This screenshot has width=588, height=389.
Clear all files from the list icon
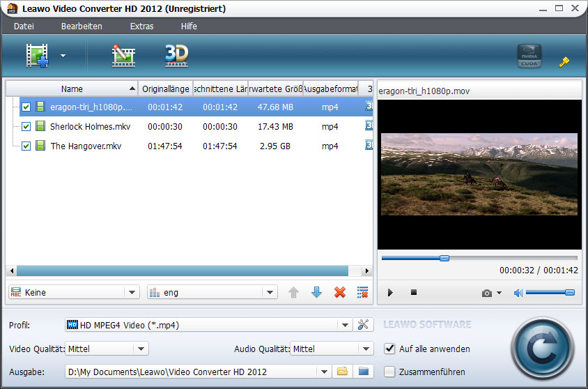coord(363,292)
